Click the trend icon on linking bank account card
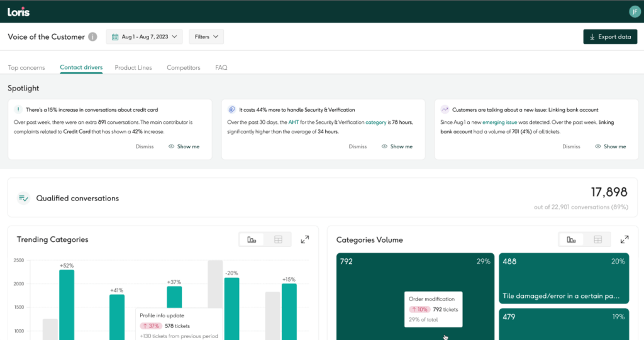The height and width of the screenshot is (340, 644). (x=445, y=109)
